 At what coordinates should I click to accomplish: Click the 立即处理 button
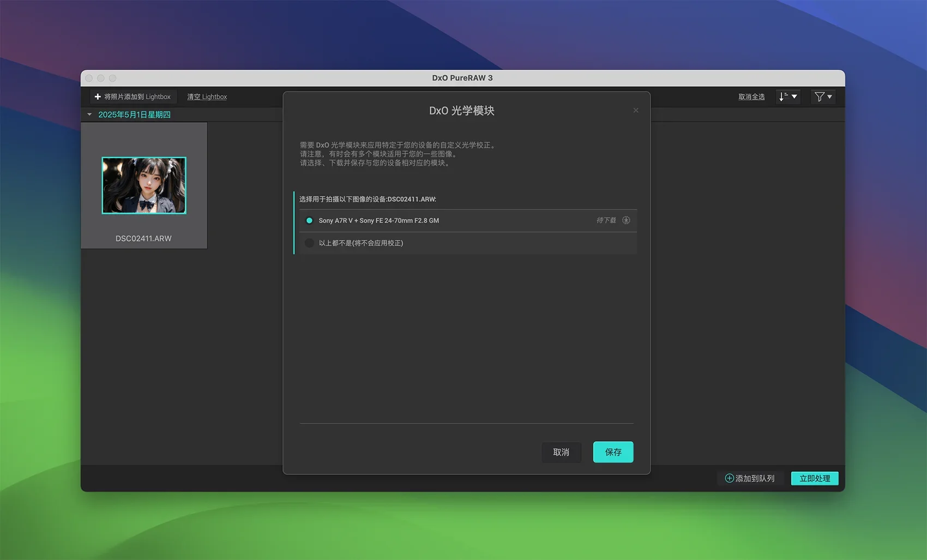pos(815,478)
